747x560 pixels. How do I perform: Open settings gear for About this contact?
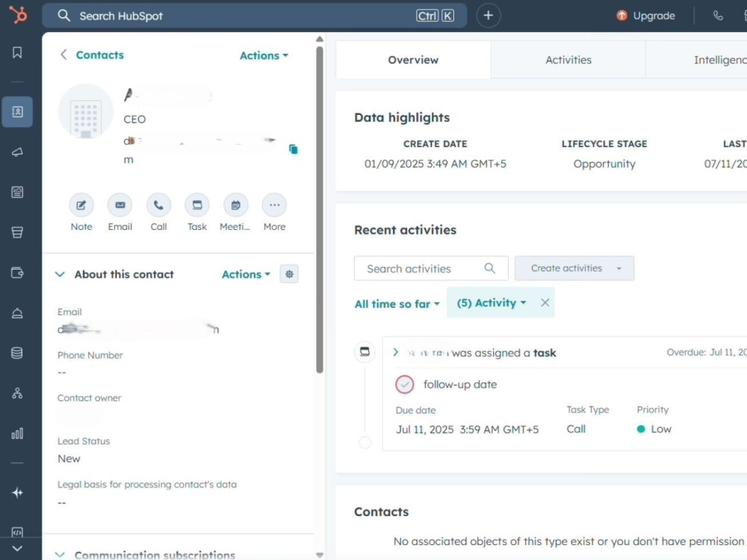coord(289,274)
